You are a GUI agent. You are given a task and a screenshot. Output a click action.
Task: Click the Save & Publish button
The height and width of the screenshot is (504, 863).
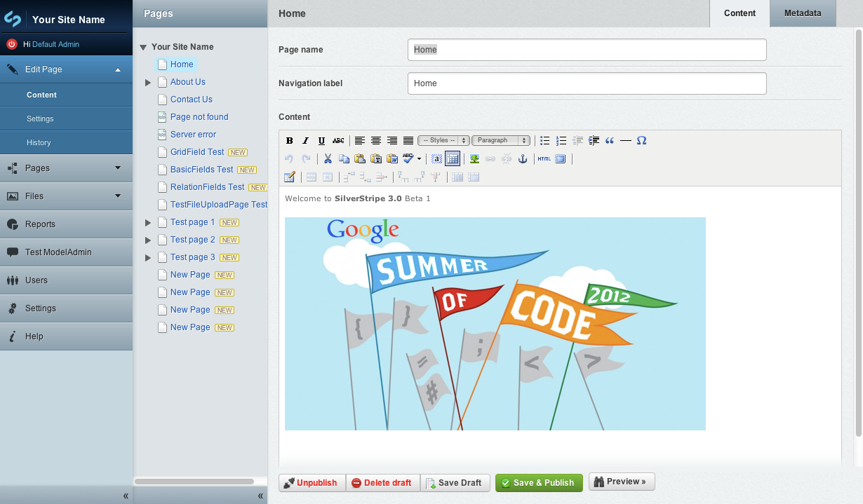538,483
